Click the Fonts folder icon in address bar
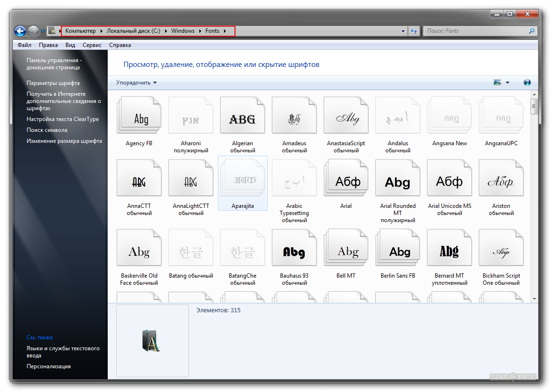Image resolution: width=551 pixels, height=392 pixels. click(52, 31)
